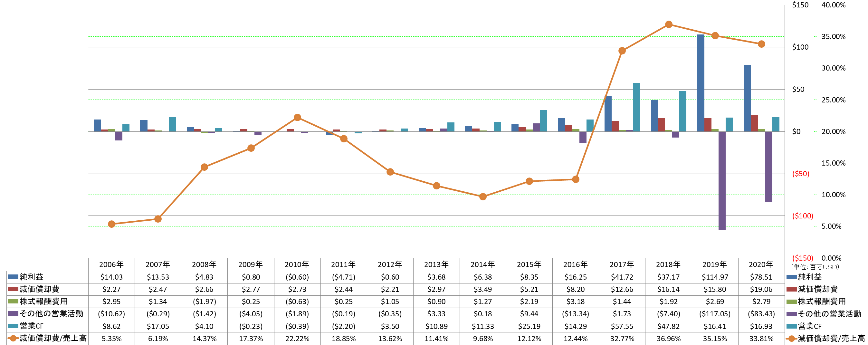Screen dimensions: 868x345
Task: Click the ($83.43) other operating cell
Action: 761,314
